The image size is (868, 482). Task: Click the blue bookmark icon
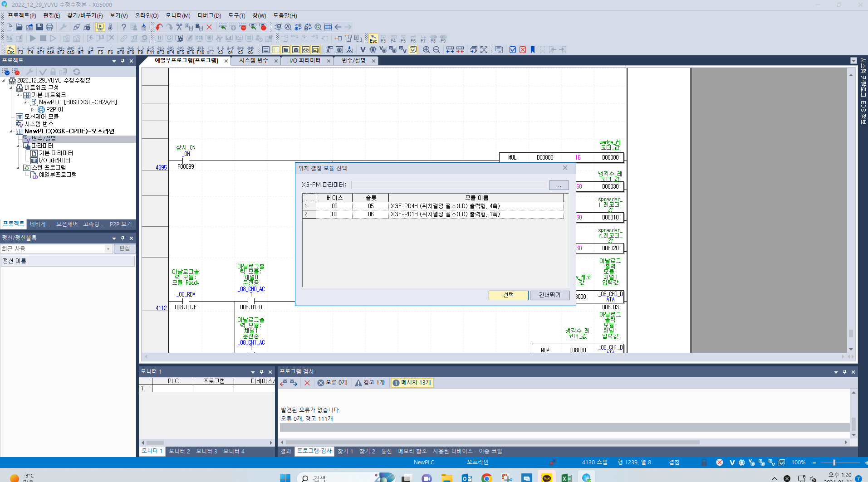tap(533, 50)
